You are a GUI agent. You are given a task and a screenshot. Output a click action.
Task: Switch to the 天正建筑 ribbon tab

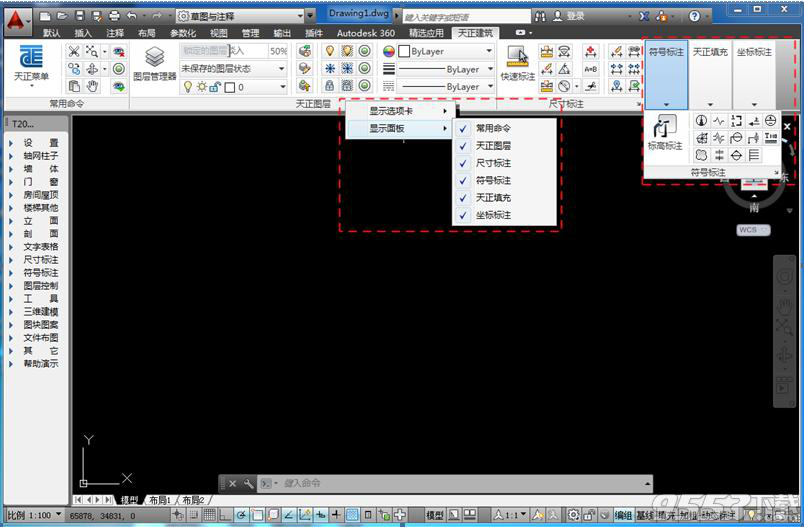tap(477, 33)
